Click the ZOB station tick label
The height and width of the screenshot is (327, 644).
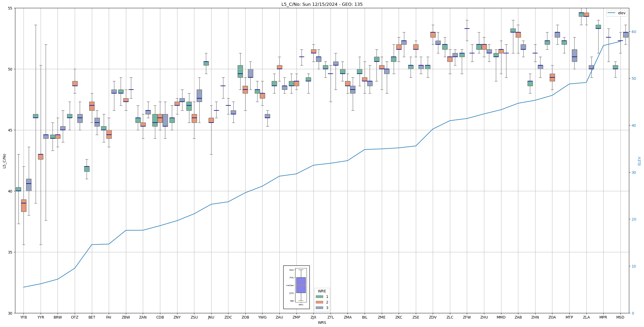[x=245, y=317]
